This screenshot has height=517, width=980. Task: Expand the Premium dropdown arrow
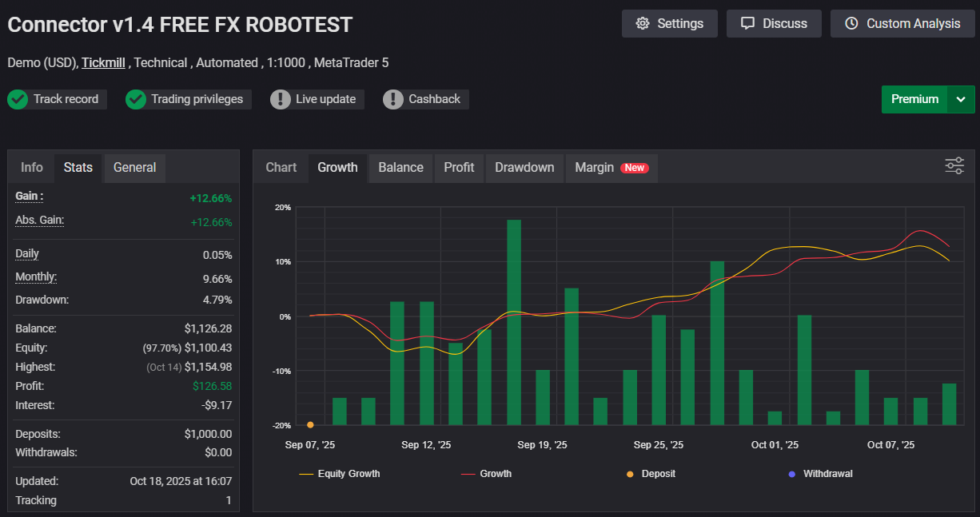click(x=961, y=100)
